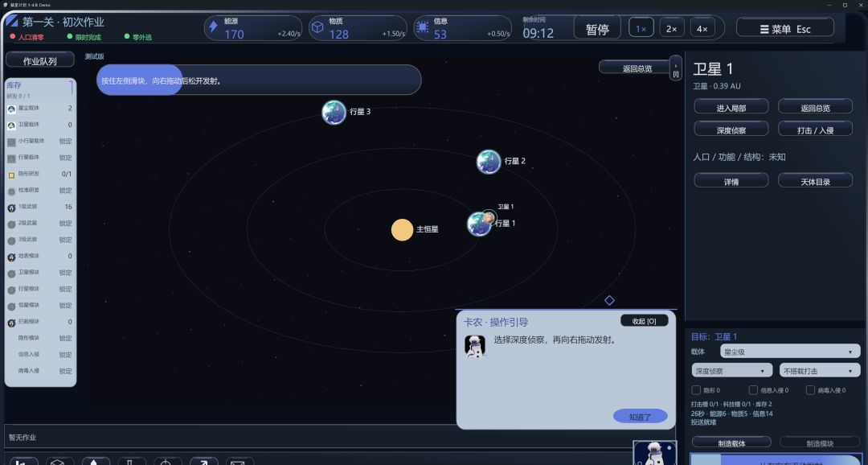
Task: Click the arrow launch icon in bottom toolbar
Action: click(x=203, y=462)
